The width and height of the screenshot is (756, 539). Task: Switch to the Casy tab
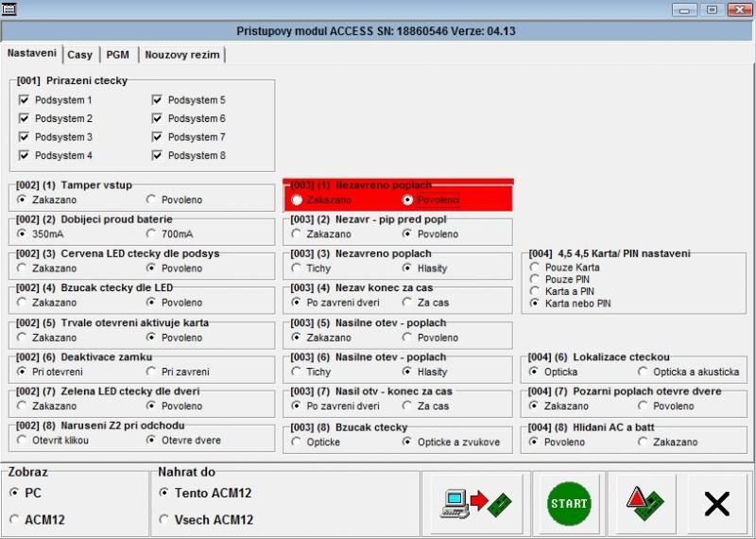click(79, 55)
